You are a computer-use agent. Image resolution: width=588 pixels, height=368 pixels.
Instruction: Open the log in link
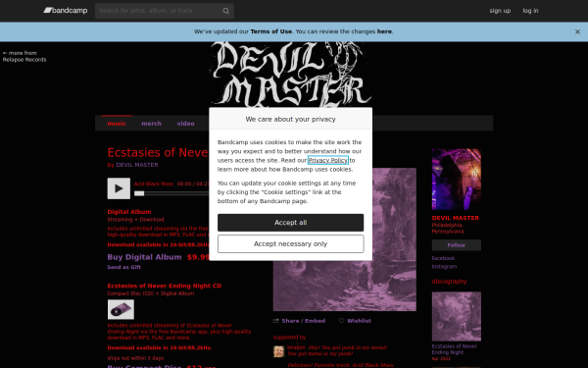click(x=530, y=11)
